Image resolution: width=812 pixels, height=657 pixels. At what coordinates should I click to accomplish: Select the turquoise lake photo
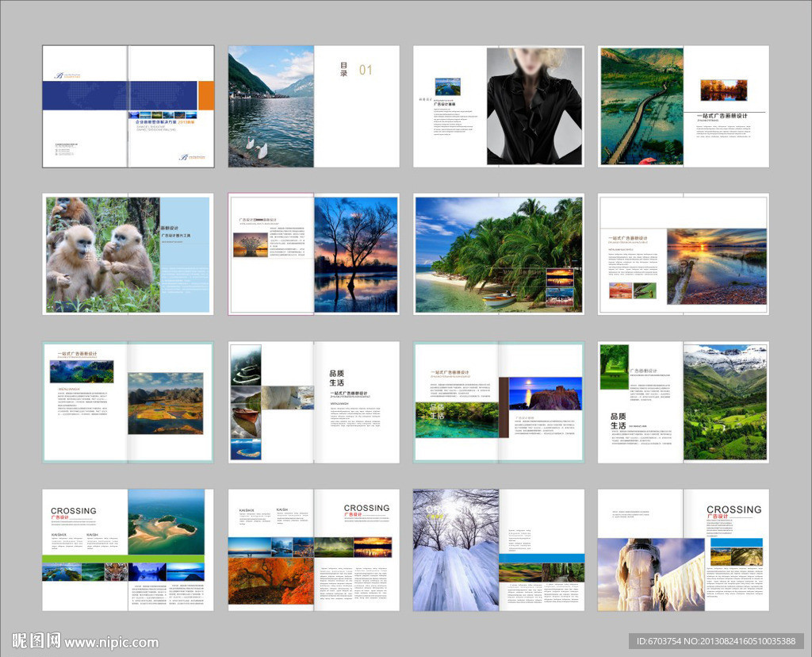tap(457, 420)
